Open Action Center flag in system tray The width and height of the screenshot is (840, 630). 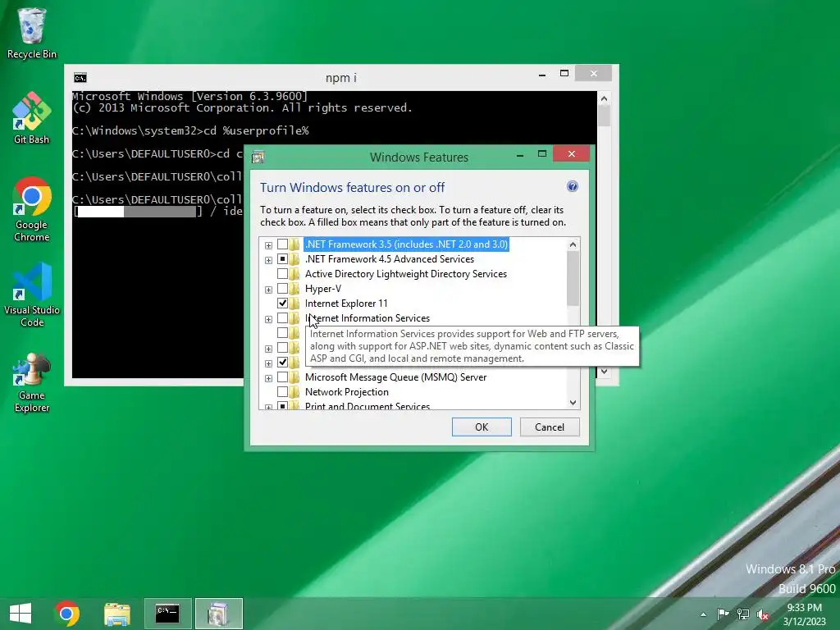tap(723, 614)
